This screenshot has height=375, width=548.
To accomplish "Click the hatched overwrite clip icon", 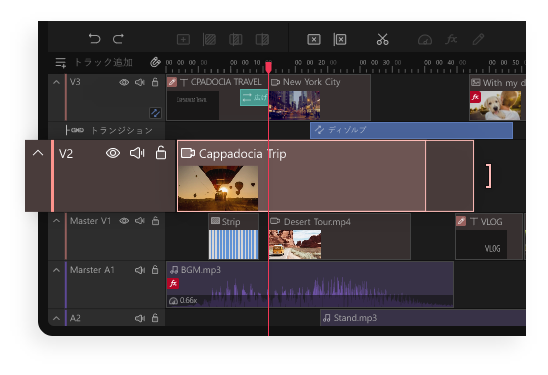I will 209,39.
